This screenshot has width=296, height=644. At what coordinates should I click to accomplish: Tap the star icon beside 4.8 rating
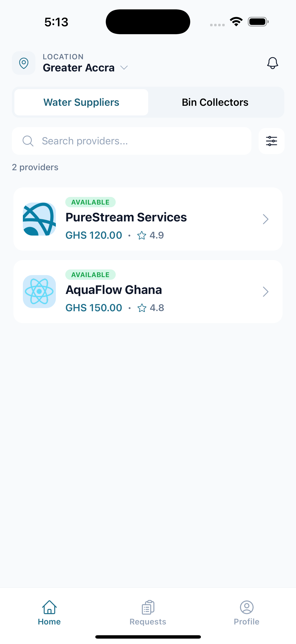(142, 308)
